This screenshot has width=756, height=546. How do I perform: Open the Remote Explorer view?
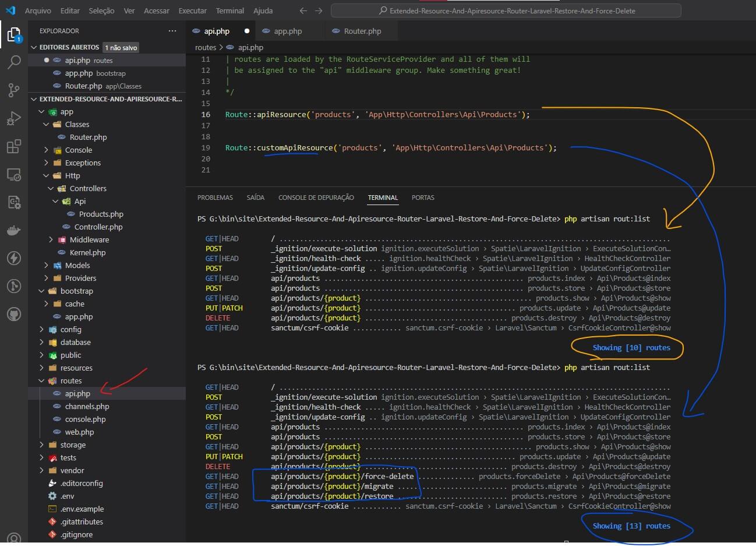pyautogui.click(x=14, y=174)
